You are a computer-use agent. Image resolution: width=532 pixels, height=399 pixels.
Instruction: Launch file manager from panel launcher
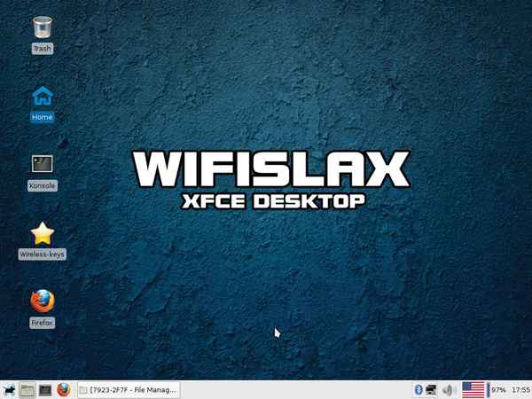coord(27,390)
